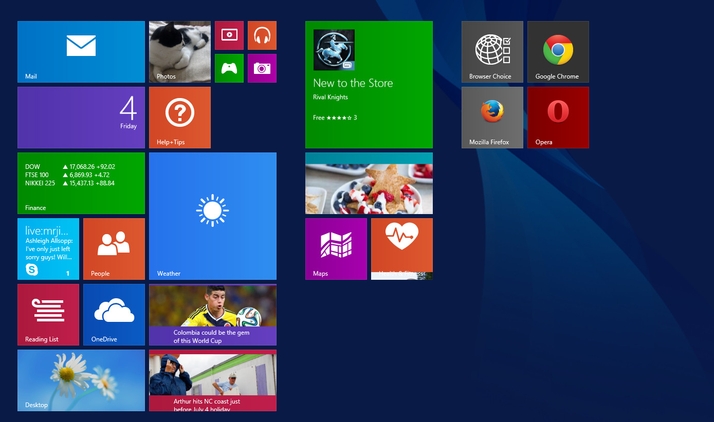
Task: Open the Reading List tile
Action: (x=48, y=315)
